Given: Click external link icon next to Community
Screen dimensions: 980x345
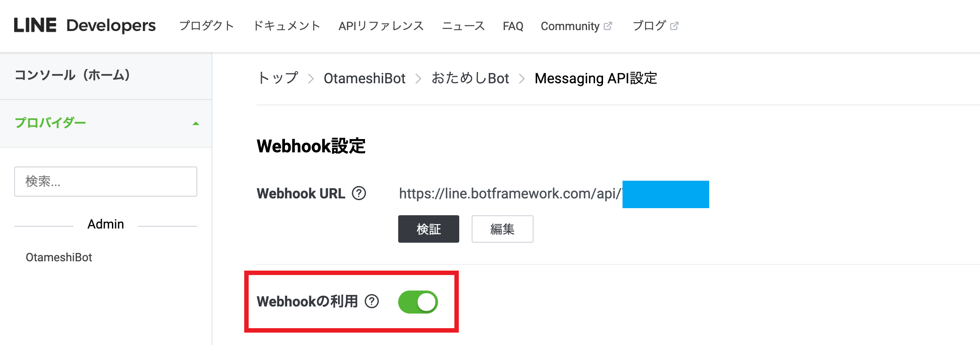Looking at the screenshot, I should click(x=608, y=26).
